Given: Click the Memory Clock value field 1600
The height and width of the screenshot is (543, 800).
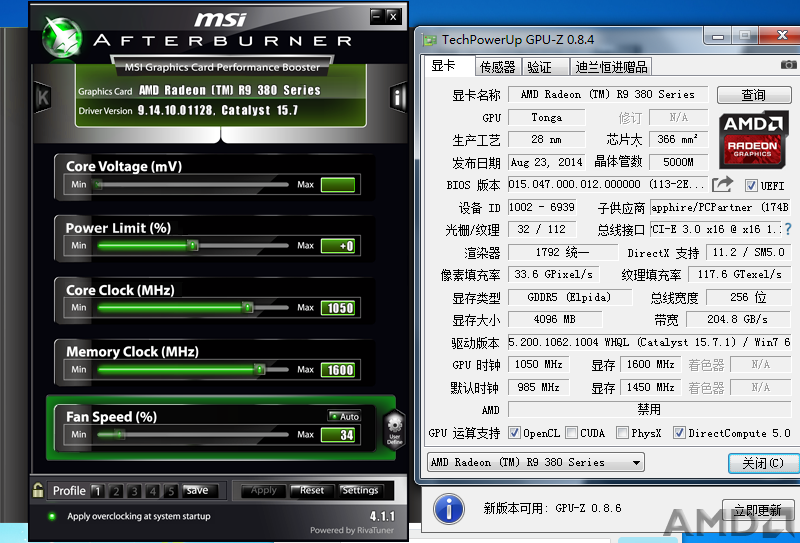Looking at the screenshot, I should coord(338,369).
